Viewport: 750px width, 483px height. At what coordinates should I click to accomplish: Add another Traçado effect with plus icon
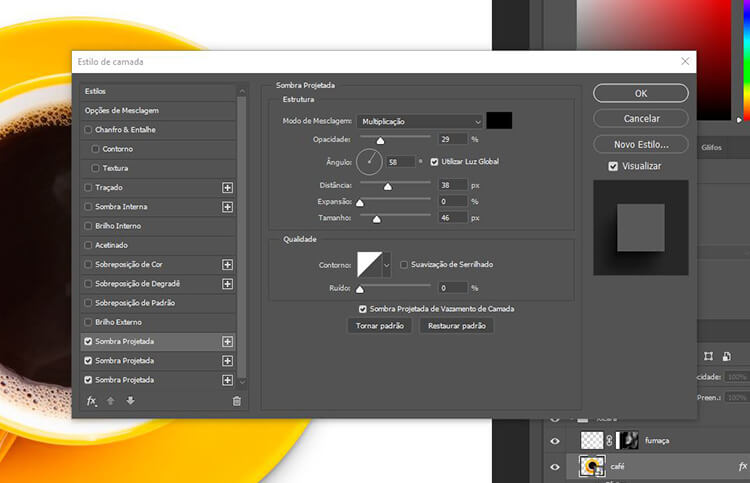point(228,187)
